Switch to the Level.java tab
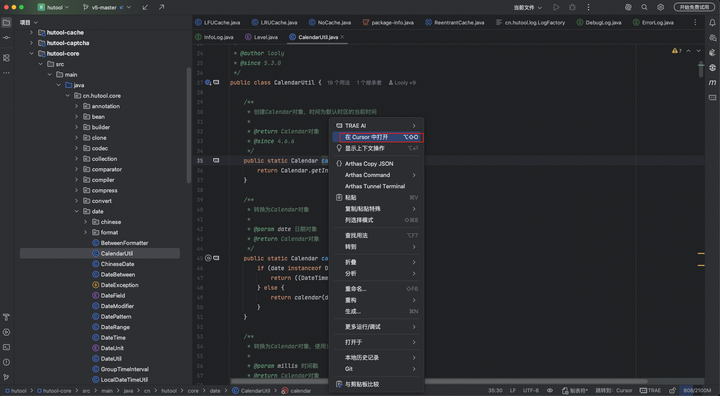Viewport: 720px width, 396px height. pyautogui.click(x=261, y=37)
